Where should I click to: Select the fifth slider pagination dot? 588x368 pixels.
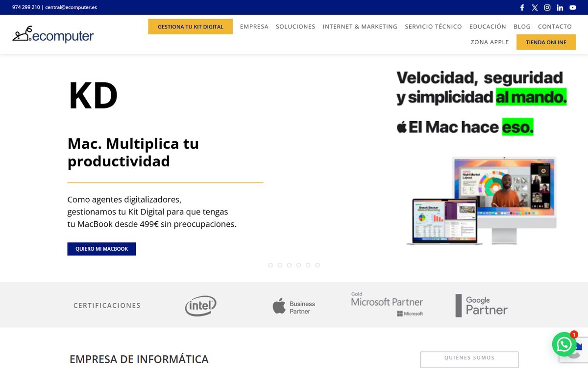pos(308,265)
